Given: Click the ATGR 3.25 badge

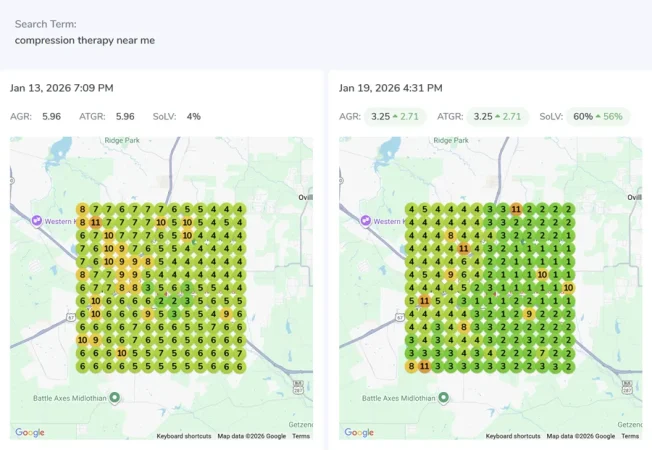Looking at the screenshot, I should (498, 116).
